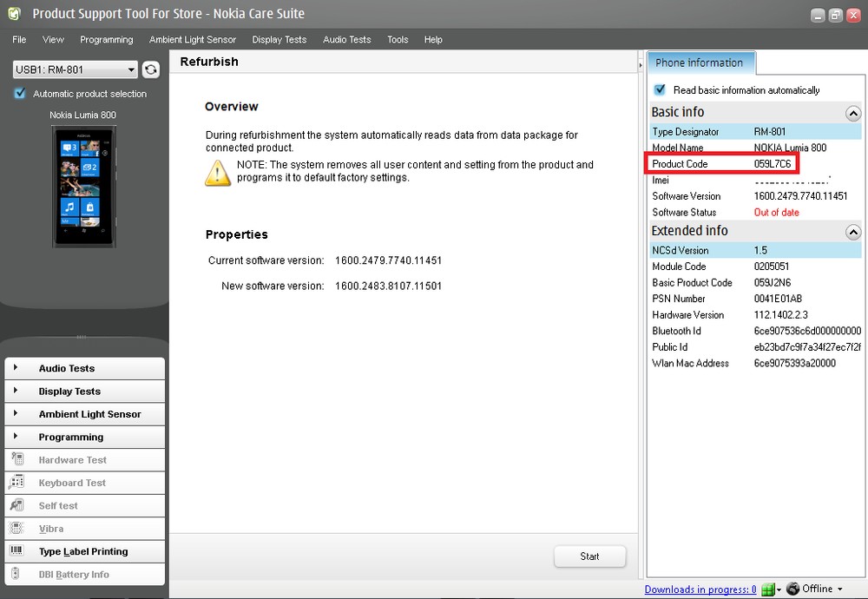Open the Ambient Light Sensor menu
This screenshot has width=868, height=599.
coord(193,39)
